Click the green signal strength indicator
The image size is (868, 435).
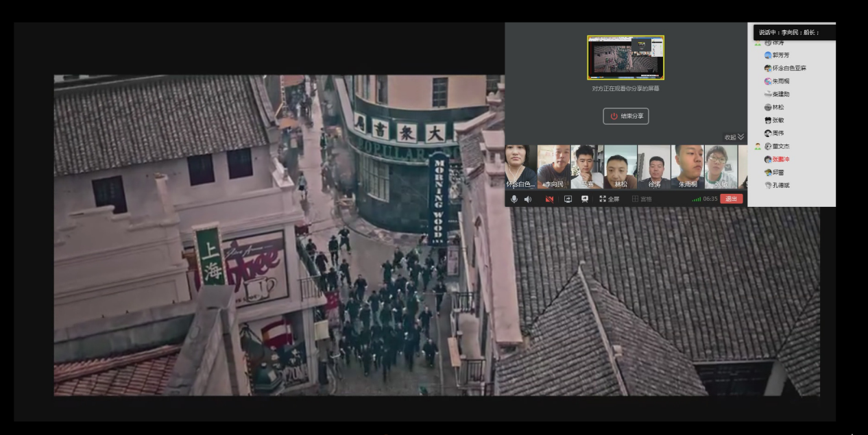(x=697, y=199)
